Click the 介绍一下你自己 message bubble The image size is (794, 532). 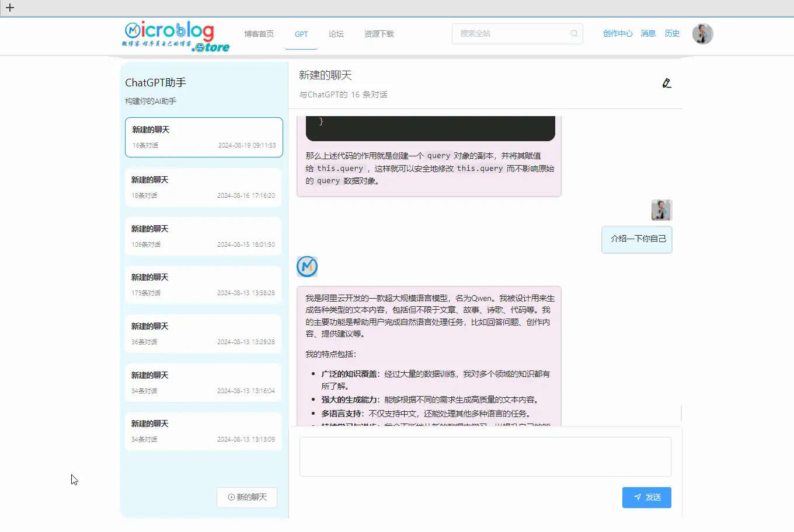pyautogui.click(x=637, y=239)
